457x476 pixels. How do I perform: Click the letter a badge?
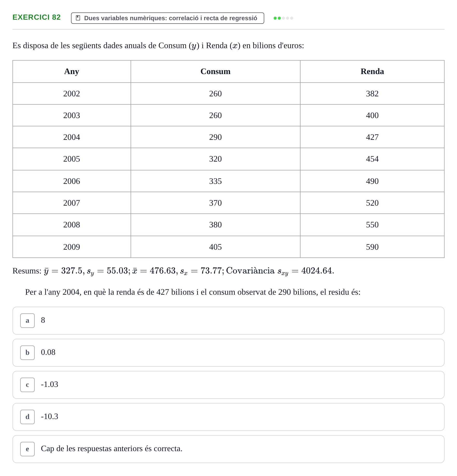coord(27,321)
